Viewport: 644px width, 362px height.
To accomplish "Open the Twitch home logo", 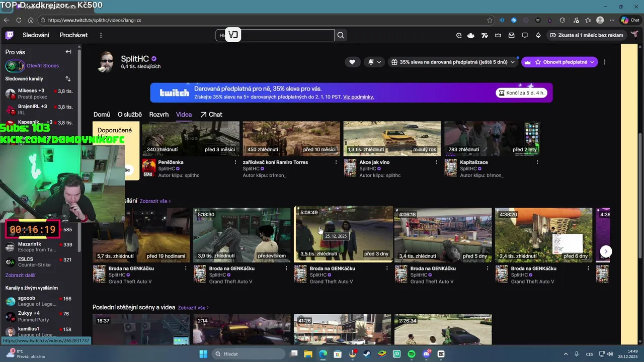I will pyautogui.click(x=10, y=35).
